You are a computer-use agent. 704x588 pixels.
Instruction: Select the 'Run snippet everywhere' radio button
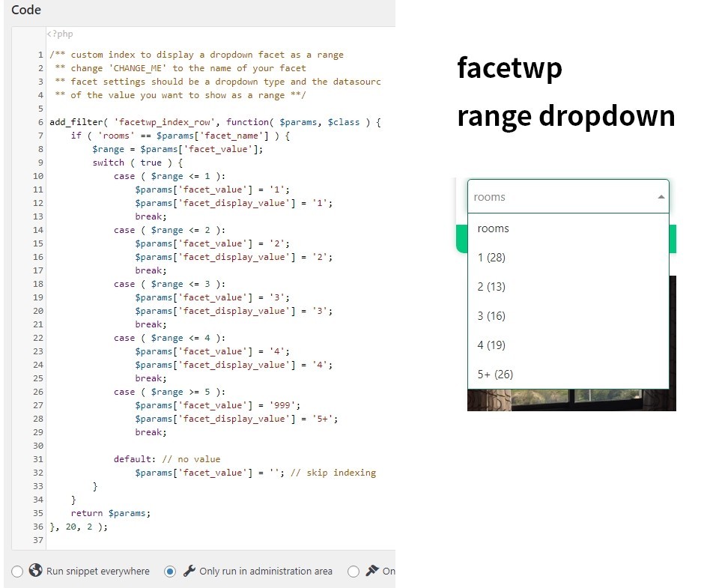click(17, 572)
